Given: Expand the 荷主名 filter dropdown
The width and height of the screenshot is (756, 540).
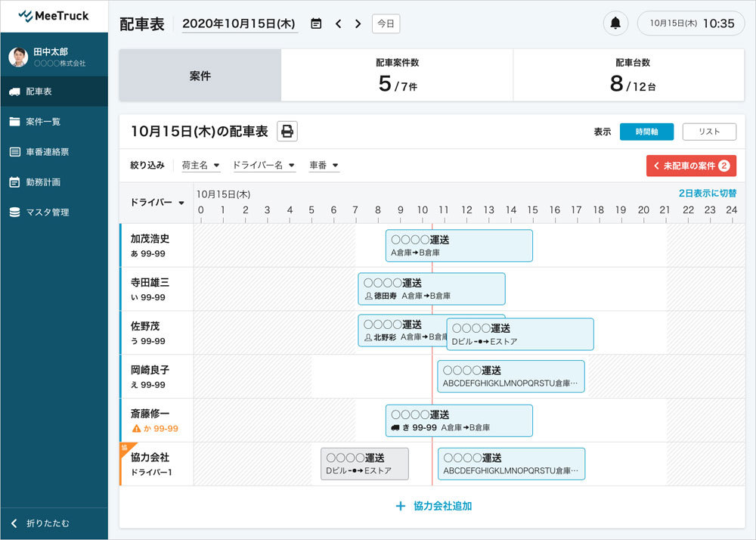Looking at the screenshot, I should pyautogui.click(x=201, y=165).
